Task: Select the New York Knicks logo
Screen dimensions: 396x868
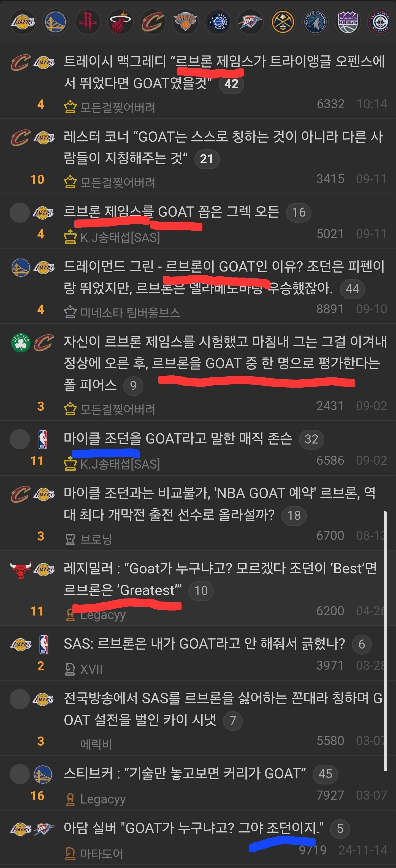Action: click(185, 22)
